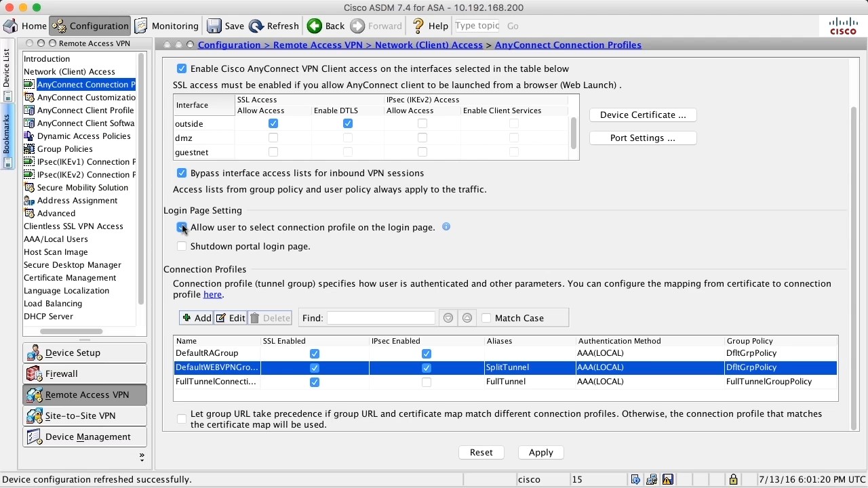This screenshot has width=868, height=488.
Task: Open the Monitoring view
Action: [167, 26]
